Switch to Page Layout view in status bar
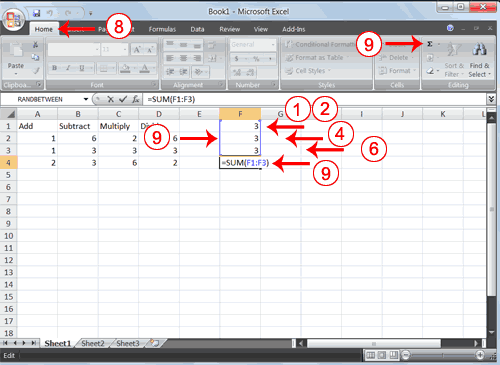This screenshot has height=365, width=500. point(382,355)
